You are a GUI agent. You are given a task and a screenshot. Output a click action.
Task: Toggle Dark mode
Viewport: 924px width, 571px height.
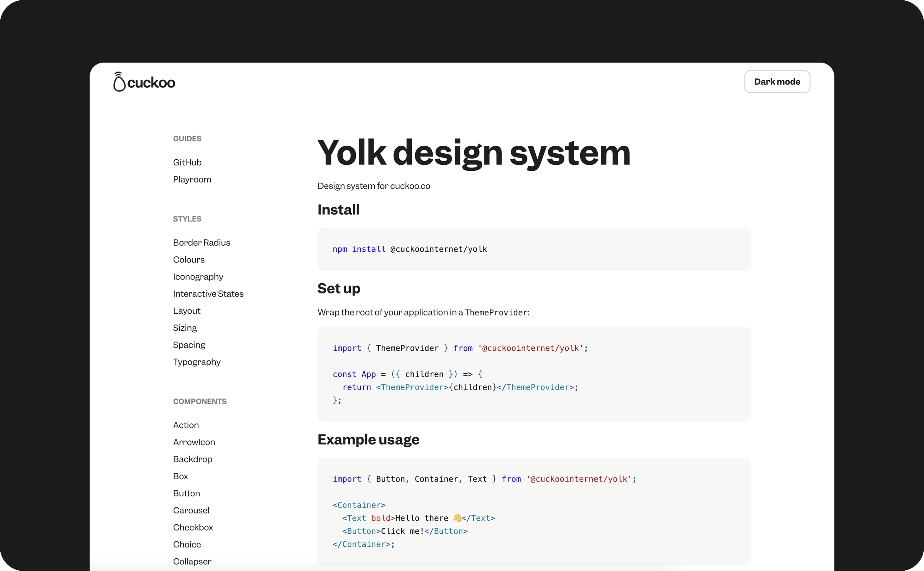(776, 82)
